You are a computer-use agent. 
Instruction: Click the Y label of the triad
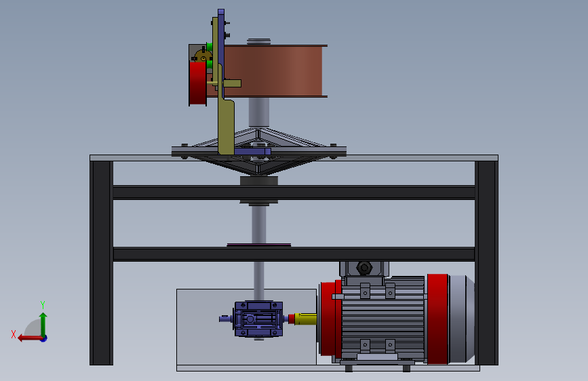pyautogui.click(x=43, y=305)
